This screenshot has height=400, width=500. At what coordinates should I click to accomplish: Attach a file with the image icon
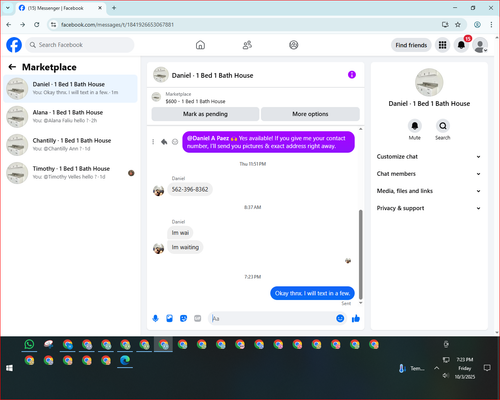click(169, 318)
